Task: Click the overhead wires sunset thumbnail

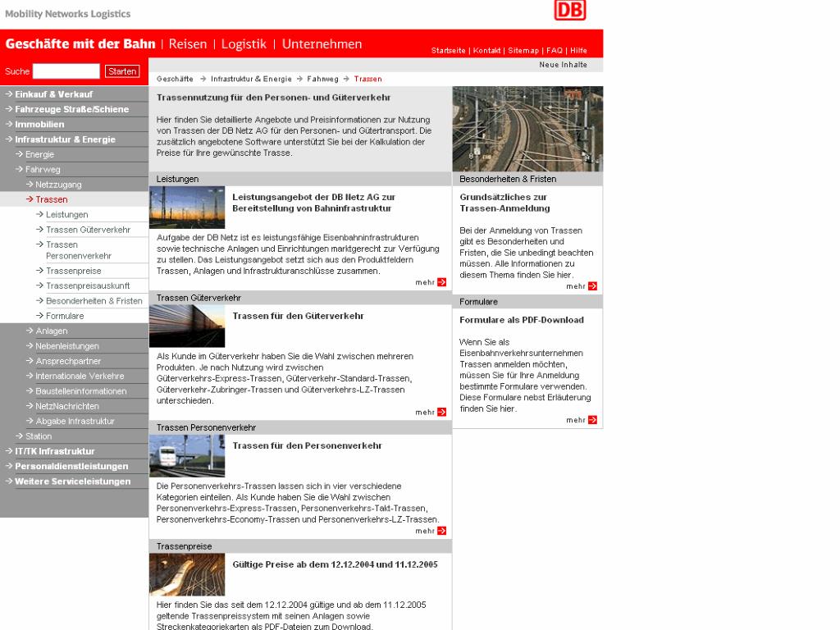Action: tap(187, 208)
